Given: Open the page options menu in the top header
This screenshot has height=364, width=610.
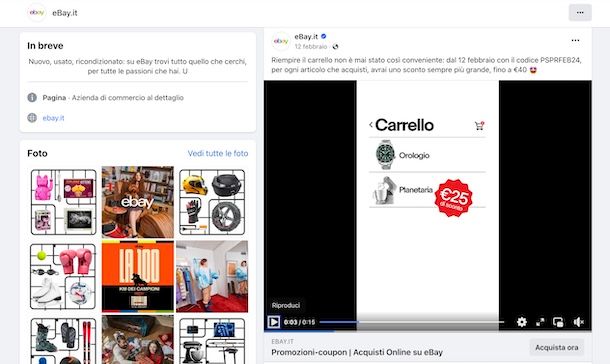Looking at the screenshot, I should (580, 12).
